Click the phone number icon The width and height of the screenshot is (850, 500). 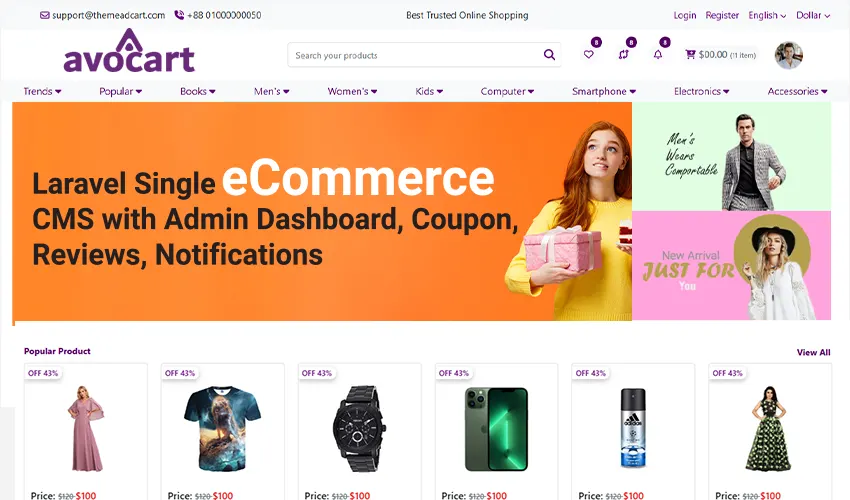179,15
